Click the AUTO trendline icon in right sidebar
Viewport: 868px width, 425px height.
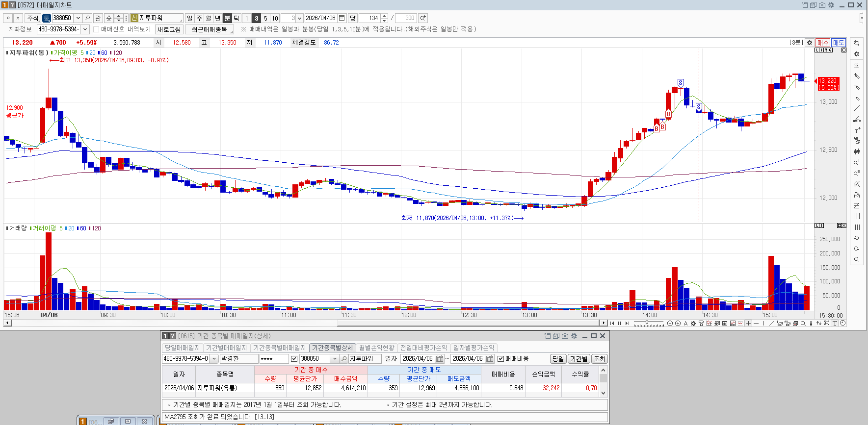click(857, 119)
